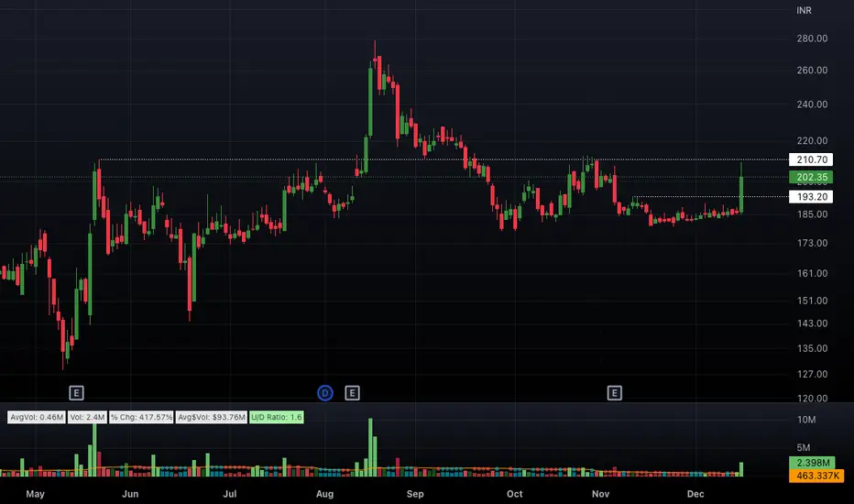Viewport: 854px width, 504px height.
Task: Click the Aug label on time axis
Action: 324,494
